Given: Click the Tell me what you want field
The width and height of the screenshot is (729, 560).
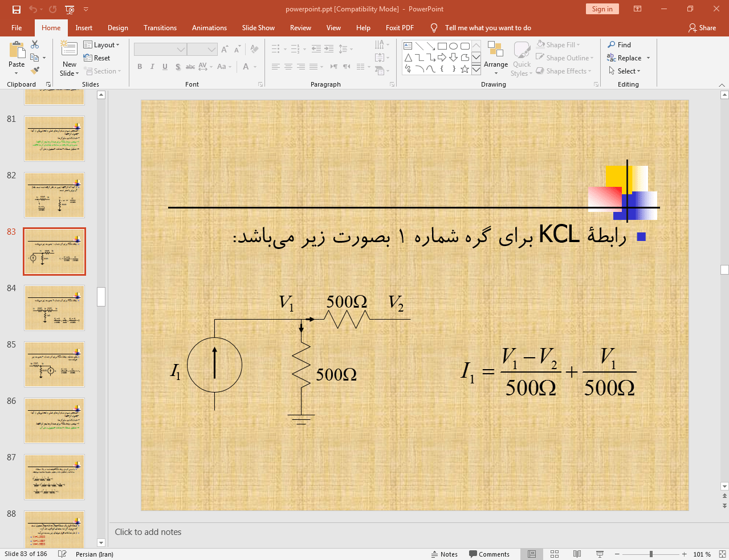Looking at the screenshot, I should click(x=488, y=28).
